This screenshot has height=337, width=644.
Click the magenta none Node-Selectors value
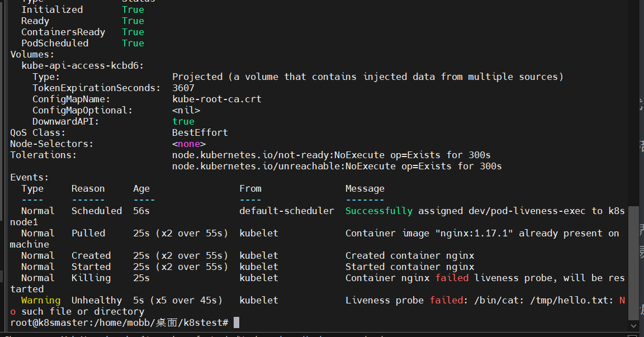(x=188, y=144)
